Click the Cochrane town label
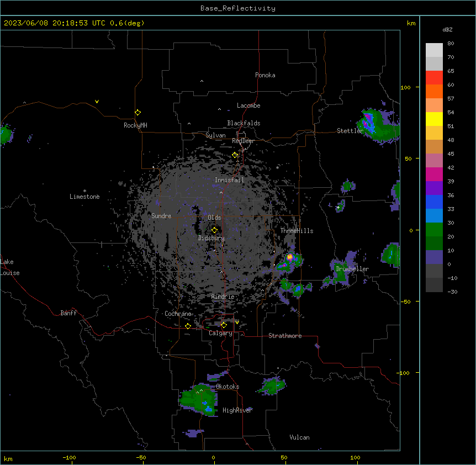Image resolution: width=476 pixels, height=465 pixels. click(x=178, y=314)
